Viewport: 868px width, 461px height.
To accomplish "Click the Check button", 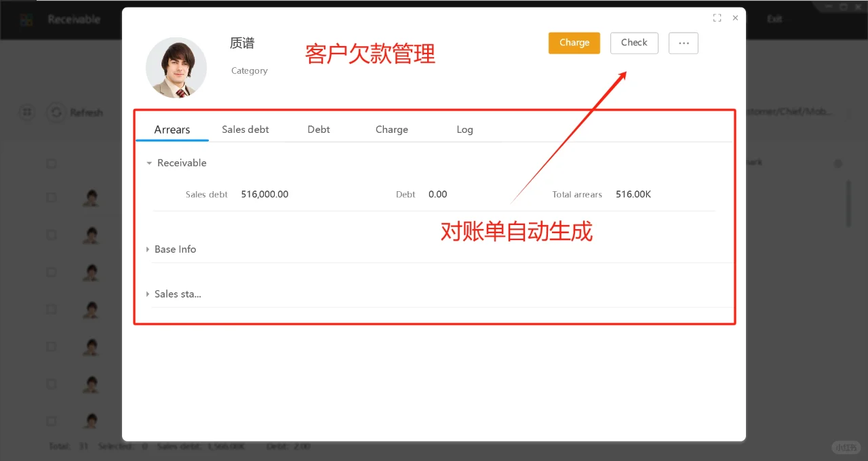I will pyautogui.click(x=633, y=42).
